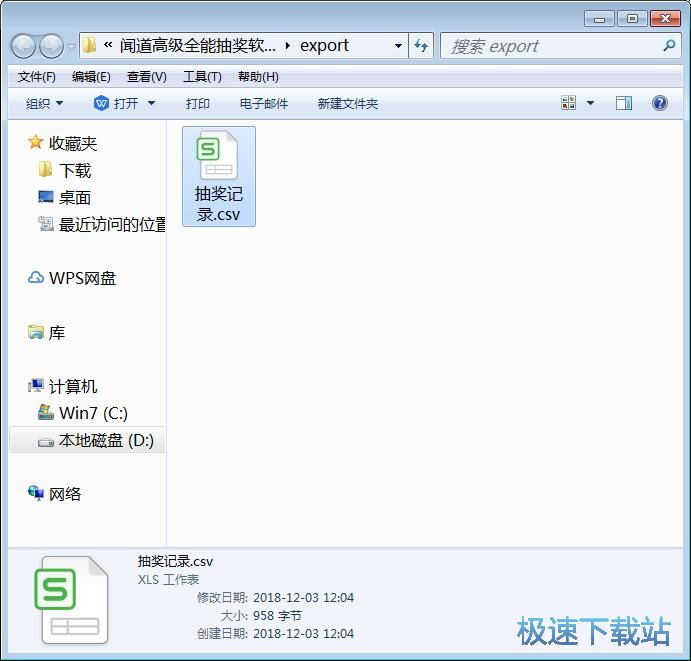Image resolution: width=691 pixels, height=661 pixels.
Task: Expand the 组织 toolbar dropdown
Action: [45, 104]
